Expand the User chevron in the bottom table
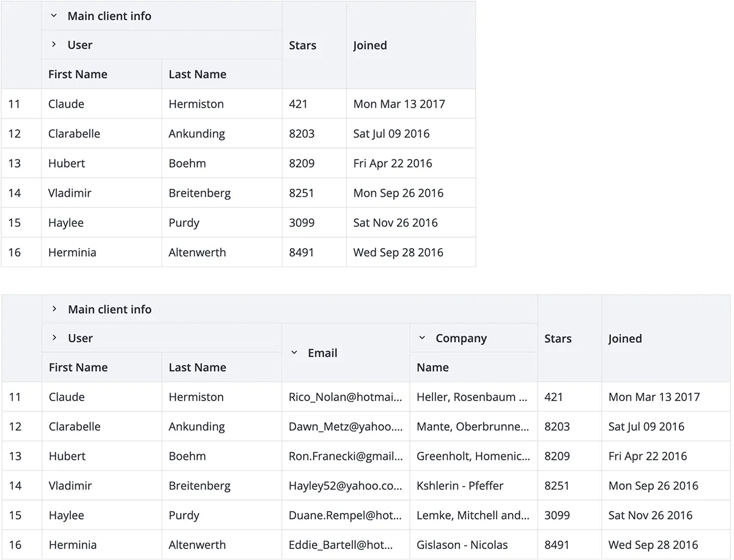Image resolution: width=734 pixels, height=560 pixels. point(54,338)
